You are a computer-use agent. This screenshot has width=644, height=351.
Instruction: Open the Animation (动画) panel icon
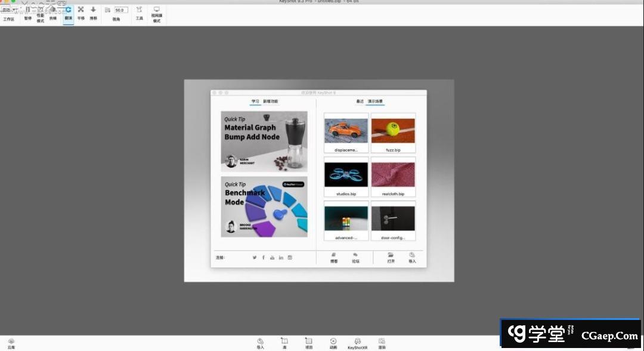coord(333,341)
